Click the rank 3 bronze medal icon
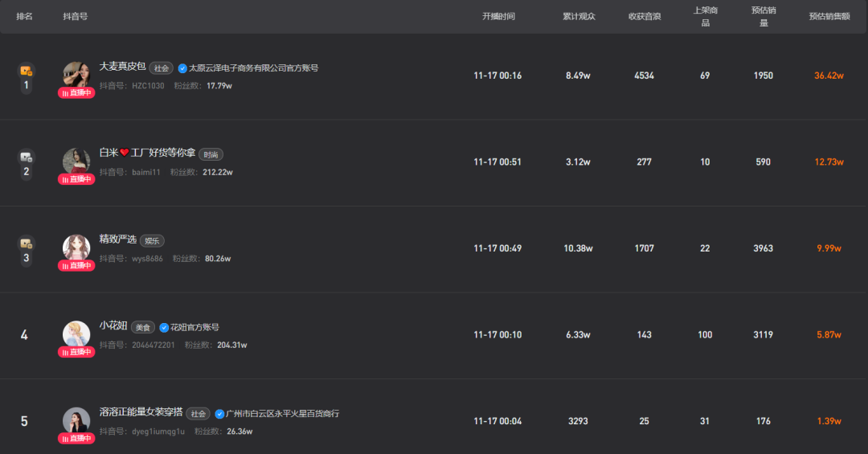Image resolution: width=868 pixels, height=454 pixels. click(26, 243)
